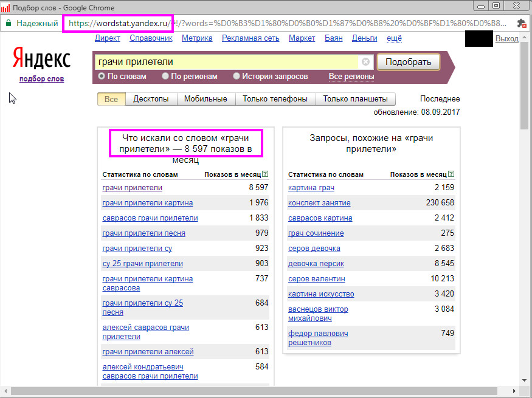Open the 'грачи прилетели картина' keyword link

[x=148, y=203]
